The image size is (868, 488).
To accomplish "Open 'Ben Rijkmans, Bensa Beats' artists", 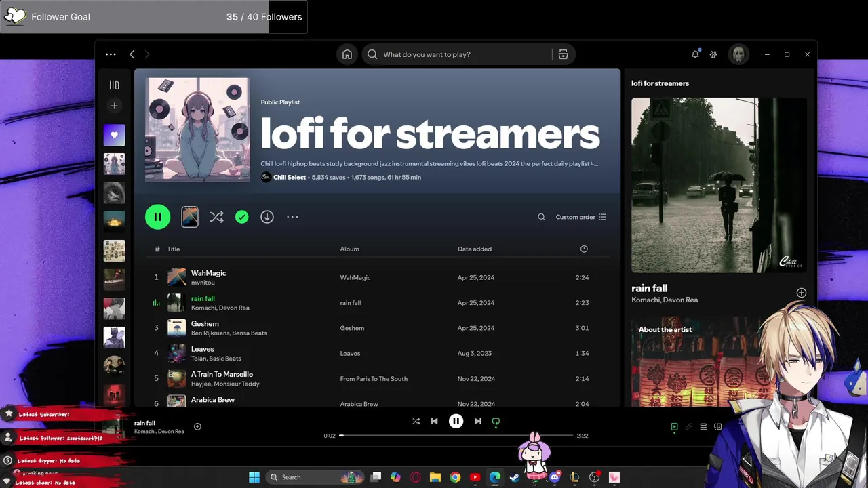I will pyautogui.click(x=229, y=333).
